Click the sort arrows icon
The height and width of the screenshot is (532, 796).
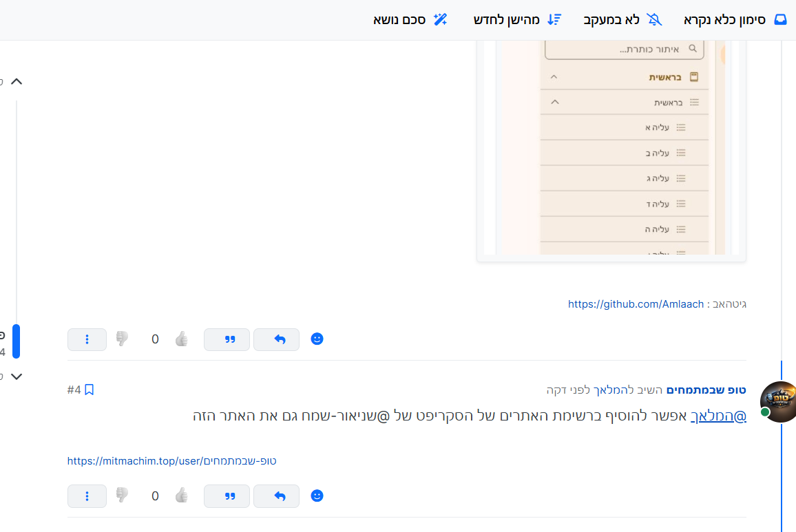tap(554, 20)
